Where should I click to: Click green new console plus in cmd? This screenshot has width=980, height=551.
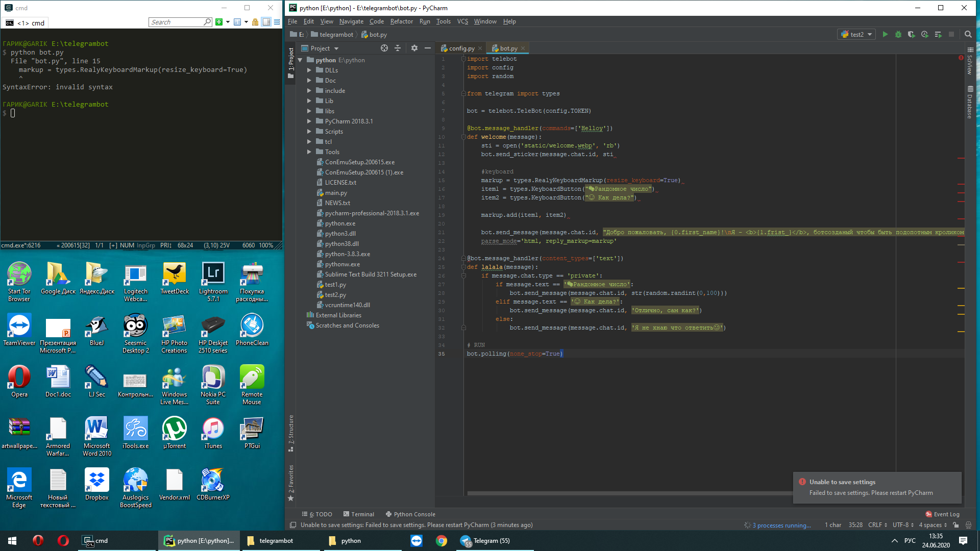219,22
